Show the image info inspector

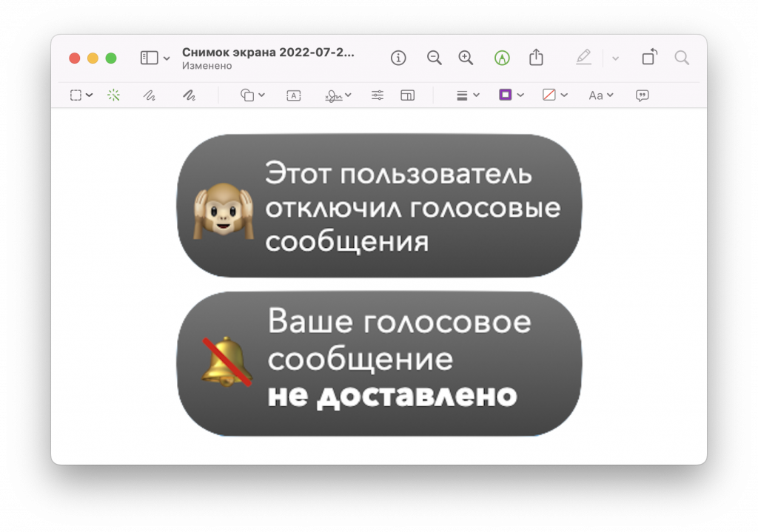tap(398, 58)
